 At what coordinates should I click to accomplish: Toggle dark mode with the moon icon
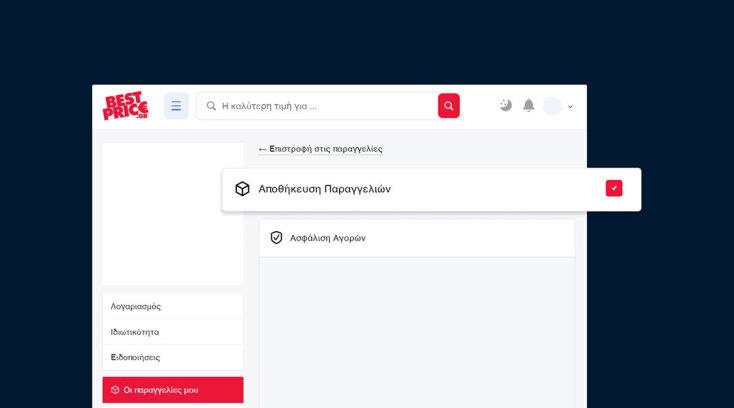pos(506,105)
